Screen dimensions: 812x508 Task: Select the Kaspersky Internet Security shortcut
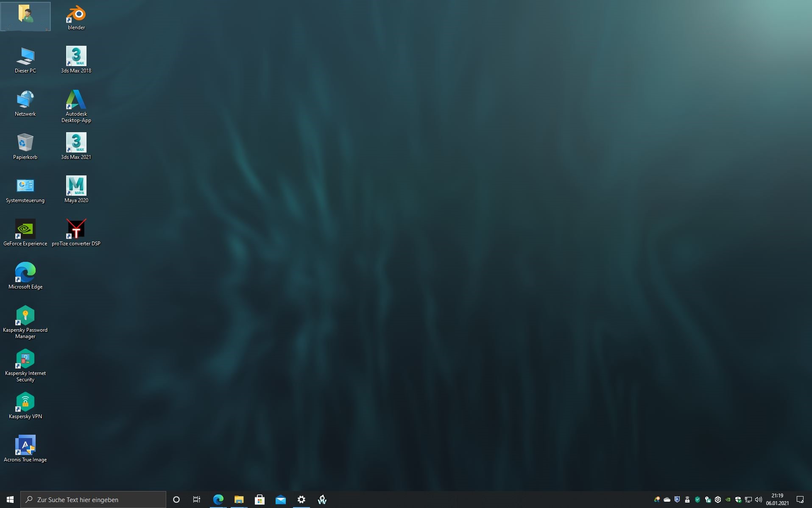click(25, 366)
